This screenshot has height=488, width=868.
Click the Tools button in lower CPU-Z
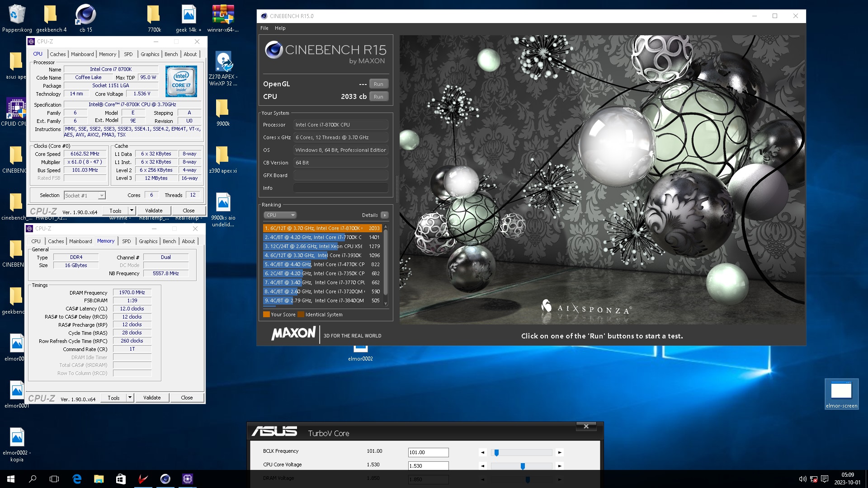tap(113, 398)
